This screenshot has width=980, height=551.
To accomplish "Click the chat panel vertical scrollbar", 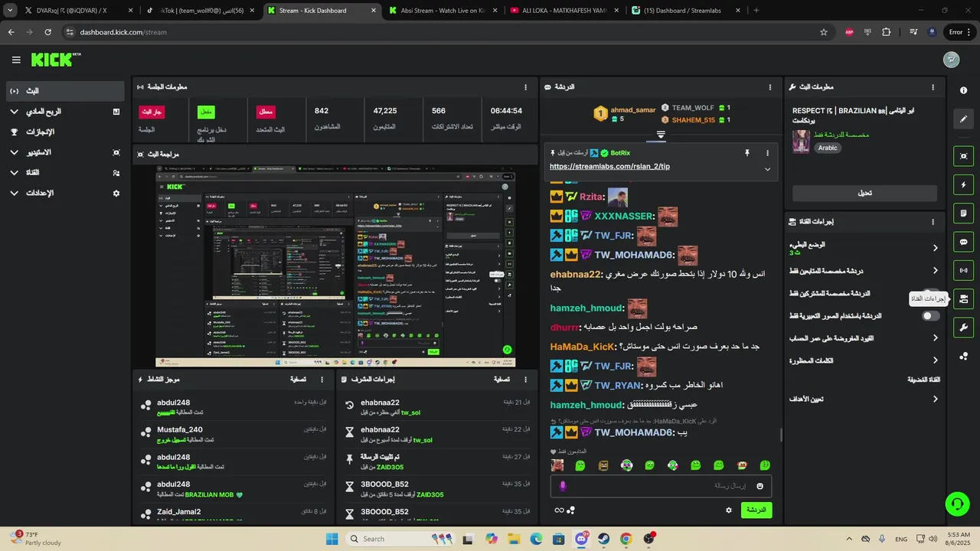I will (781, 435).
